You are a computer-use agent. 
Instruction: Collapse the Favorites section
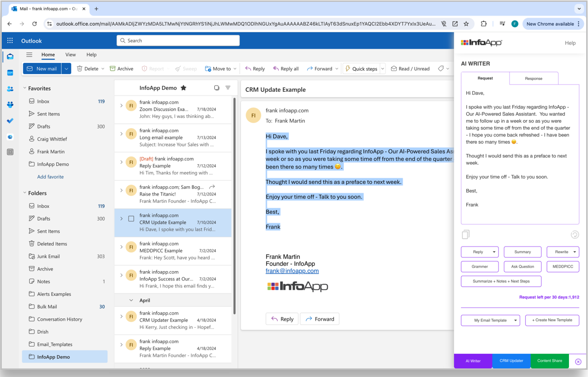coord(24,89)
